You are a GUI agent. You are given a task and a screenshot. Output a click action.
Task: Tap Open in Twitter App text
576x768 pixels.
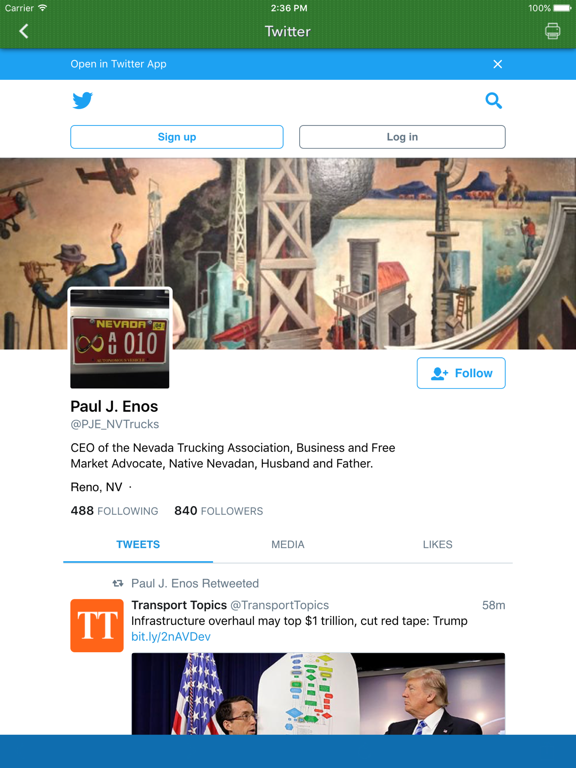point(119,64)
